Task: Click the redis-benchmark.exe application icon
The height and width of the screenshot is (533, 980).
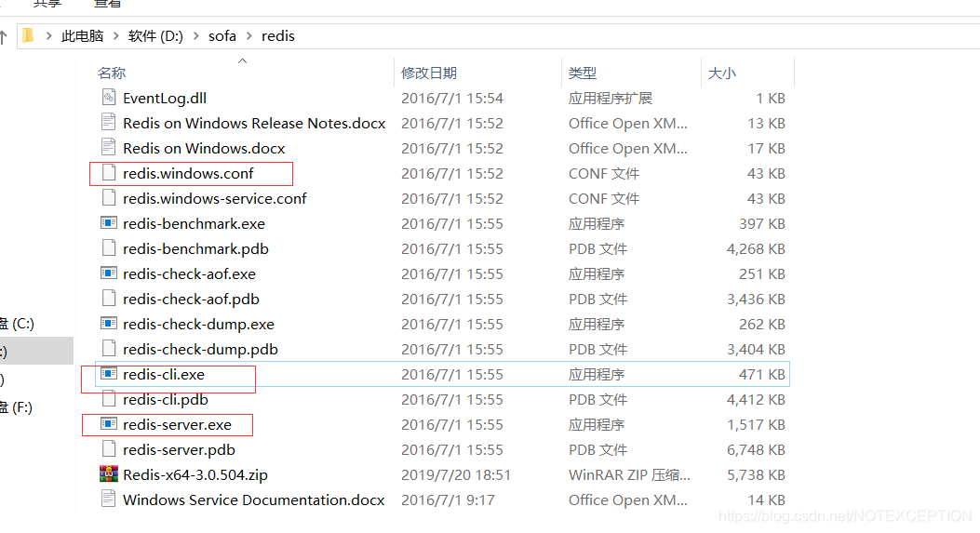Action: tap(109, 223)
